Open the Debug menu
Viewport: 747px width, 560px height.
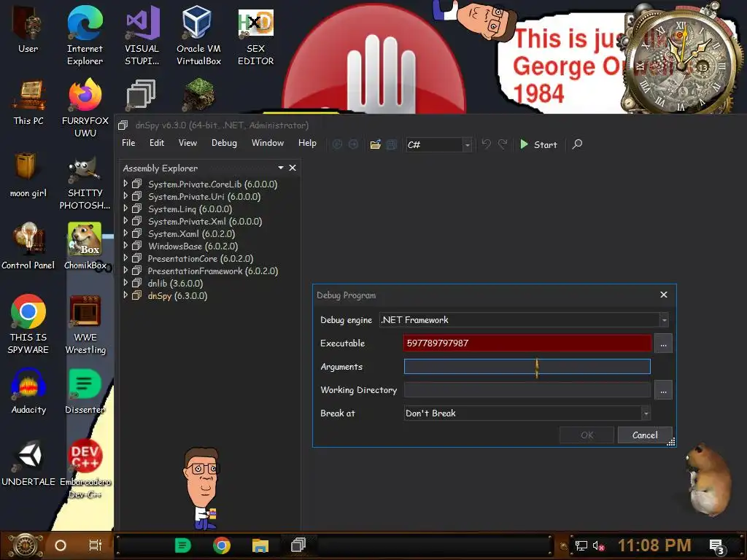point(224,143)
